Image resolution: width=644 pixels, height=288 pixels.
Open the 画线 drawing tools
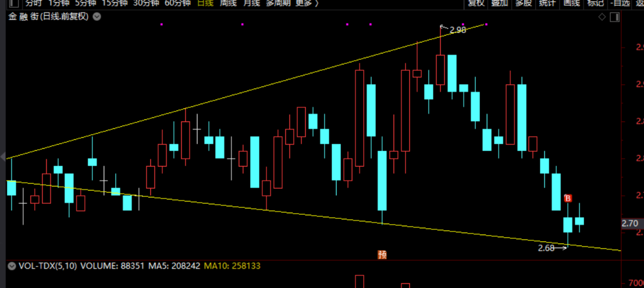click(x=571, y=3)
